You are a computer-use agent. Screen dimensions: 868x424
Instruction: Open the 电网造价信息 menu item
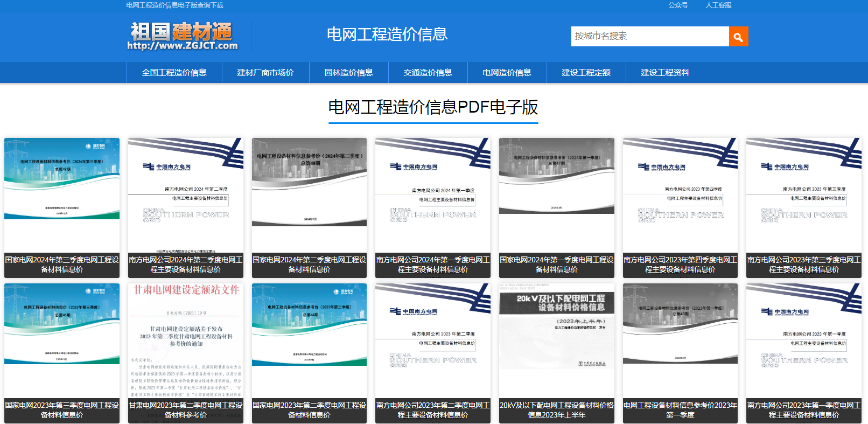click(x=507, y=73)
